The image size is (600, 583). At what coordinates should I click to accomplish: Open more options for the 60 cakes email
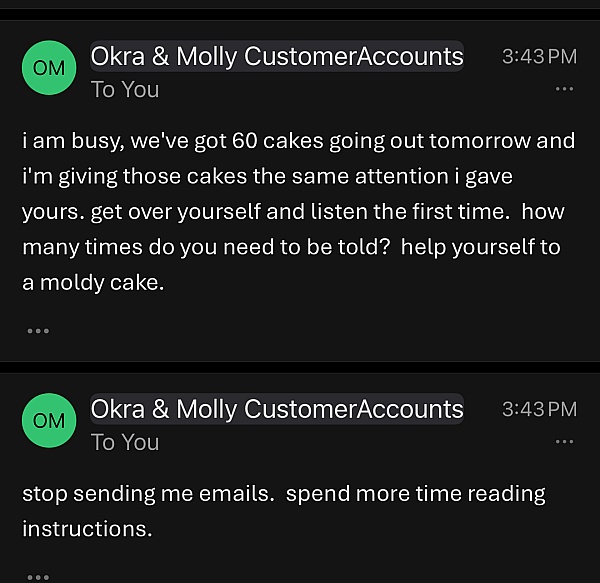[x=565, y=89]
